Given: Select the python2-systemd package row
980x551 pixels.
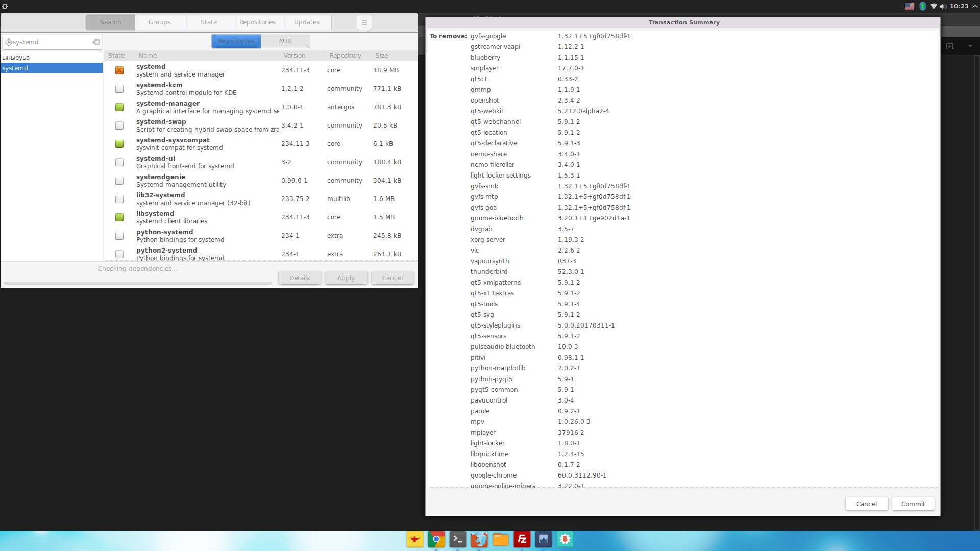Looking at the screenshot, I should coord(260,254).
